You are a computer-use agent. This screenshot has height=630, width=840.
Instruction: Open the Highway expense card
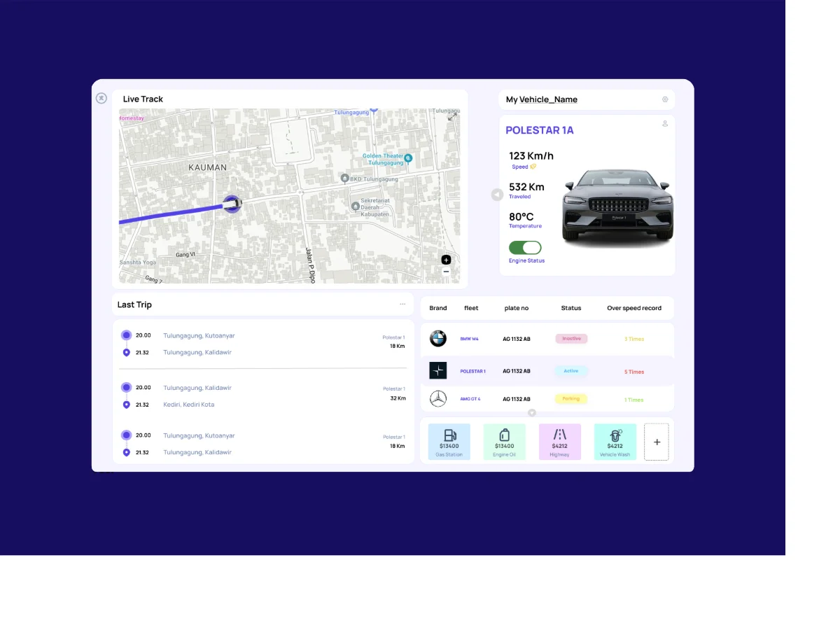tap(559, 442)
